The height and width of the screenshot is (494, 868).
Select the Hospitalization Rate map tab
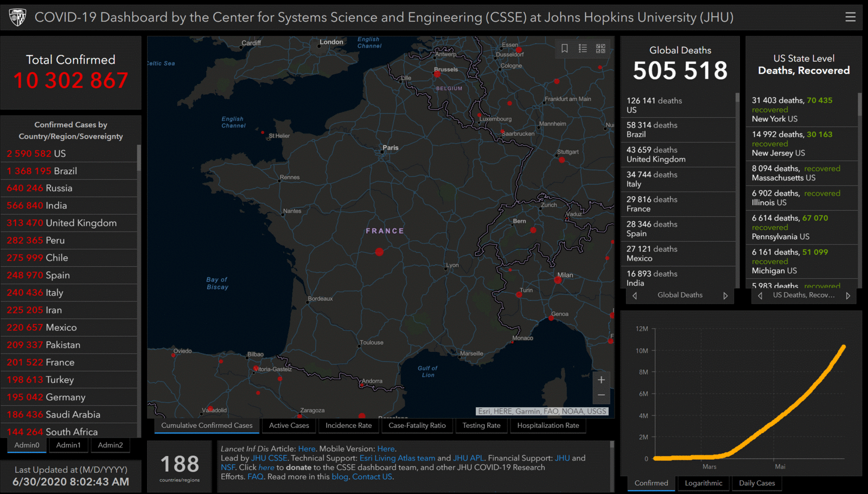tap(548, 426)
